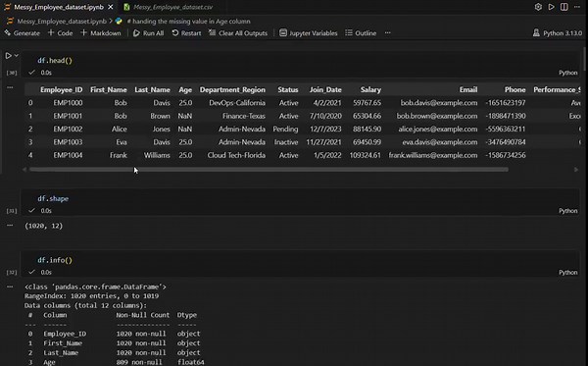The image size is (588, 366).
Task: Open the Messy_Employee_dataset.ipynb tab
Action: tap(59, 7)
